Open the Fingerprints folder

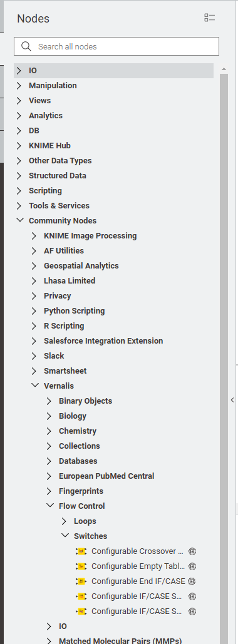81,491
